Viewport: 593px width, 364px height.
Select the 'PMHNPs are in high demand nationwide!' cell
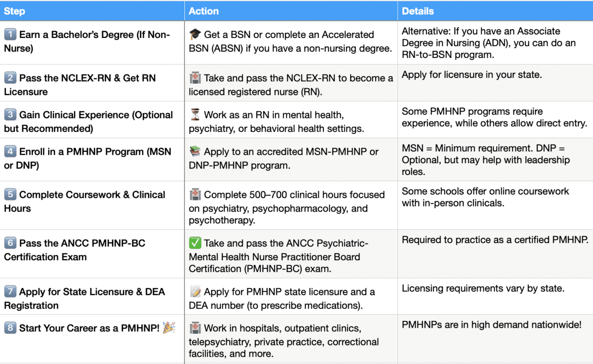(491, 325)
